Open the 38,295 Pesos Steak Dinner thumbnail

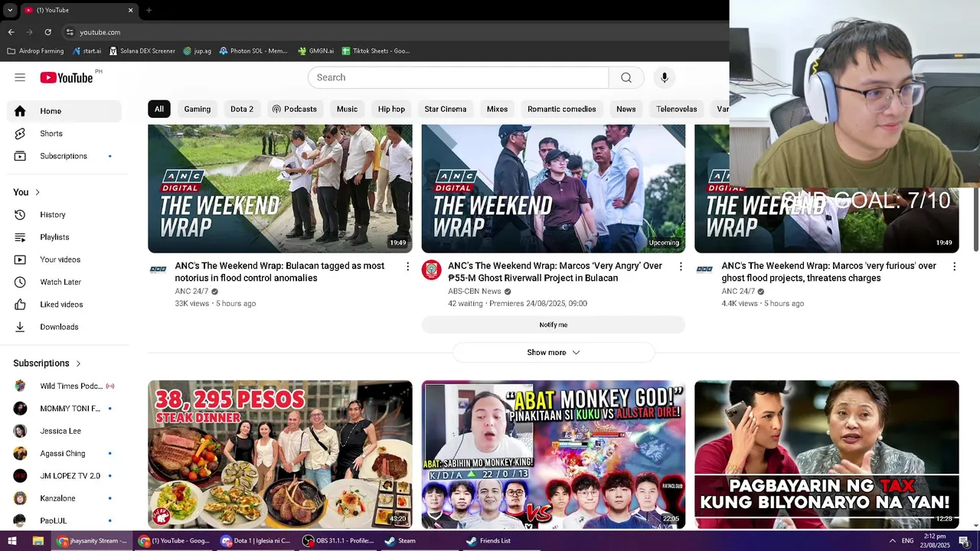(x=280, y=455)
